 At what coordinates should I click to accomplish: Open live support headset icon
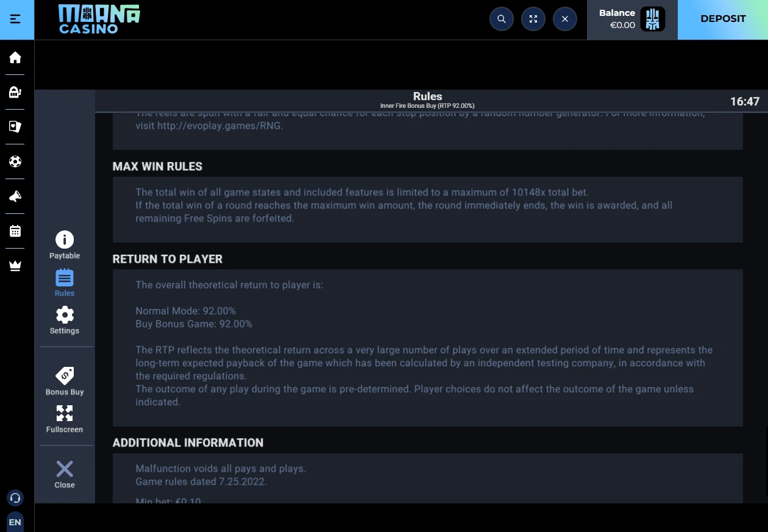[x=15, y=498]
